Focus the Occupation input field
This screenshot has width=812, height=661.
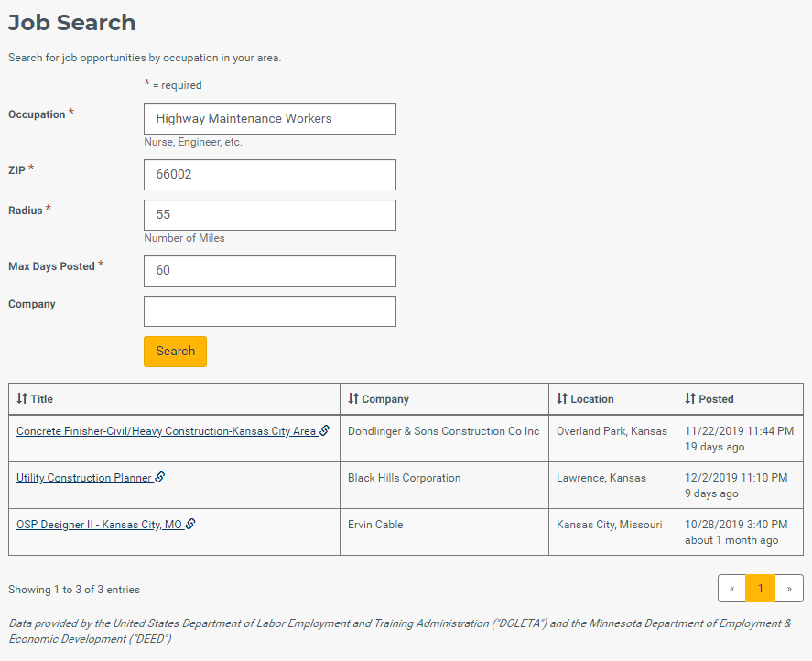(x=270, y=119)
